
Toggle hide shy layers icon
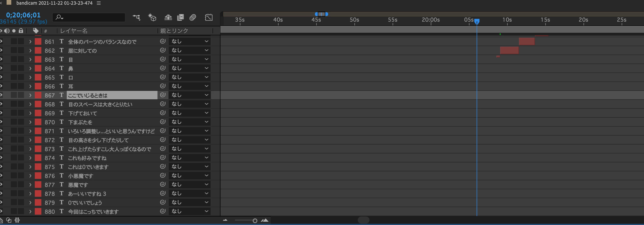[x=168, y=17]
